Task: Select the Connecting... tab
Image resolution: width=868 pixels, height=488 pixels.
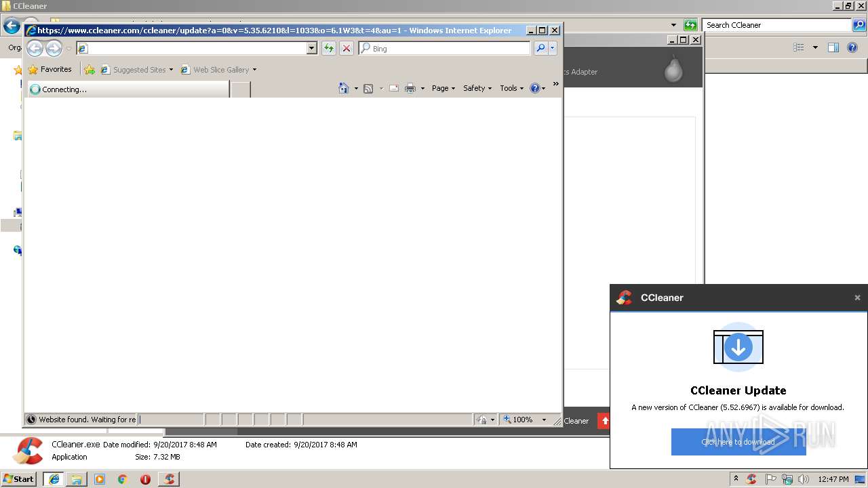Action: pos(128,89)
